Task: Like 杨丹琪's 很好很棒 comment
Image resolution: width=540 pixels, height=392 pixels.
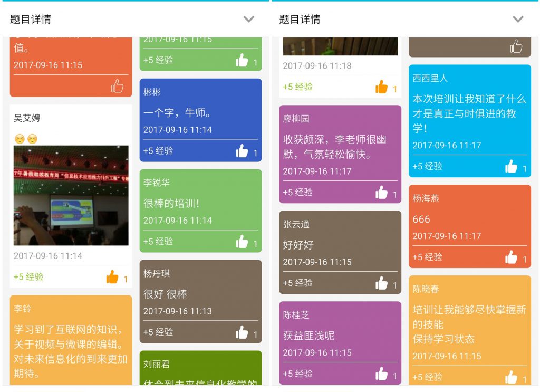Action: pos(242,332)
